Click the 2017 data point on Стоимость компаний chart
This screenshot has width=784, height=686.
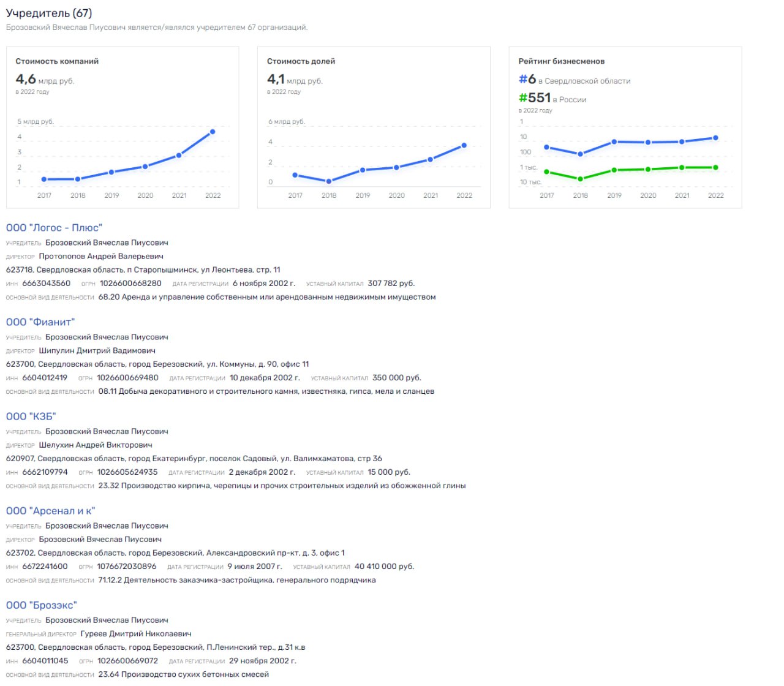point(44,179)
